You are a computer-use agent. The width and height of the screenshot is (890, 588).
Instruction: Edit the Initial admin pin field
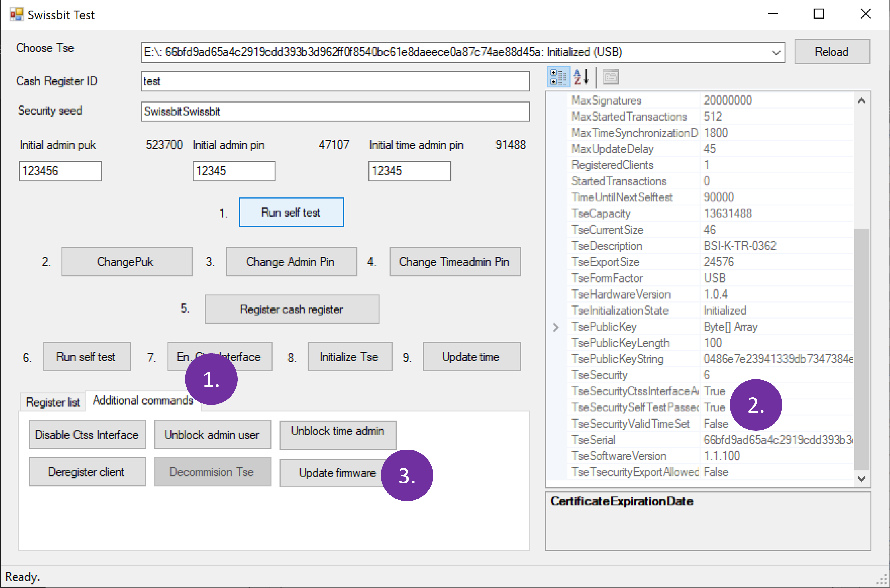234,171
